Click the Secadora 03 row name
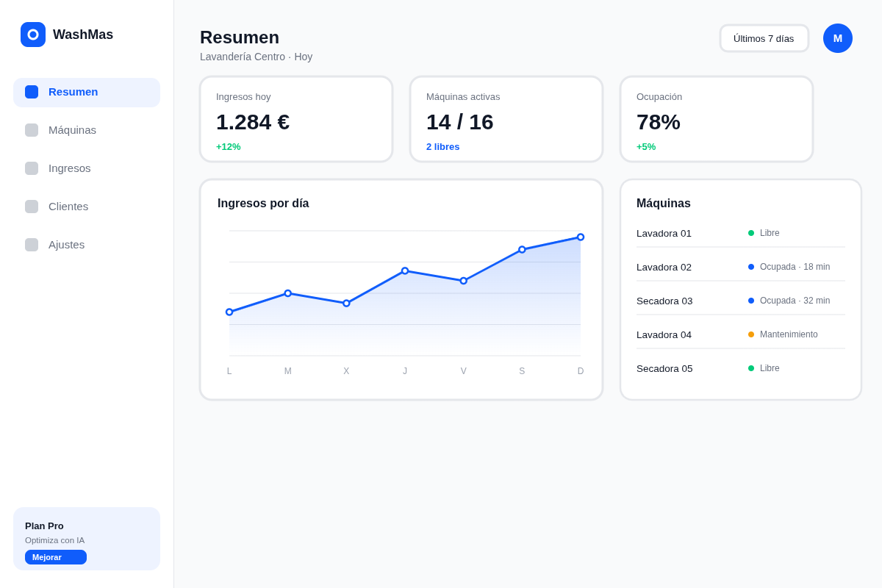882x588 pixels. point(664,301)
